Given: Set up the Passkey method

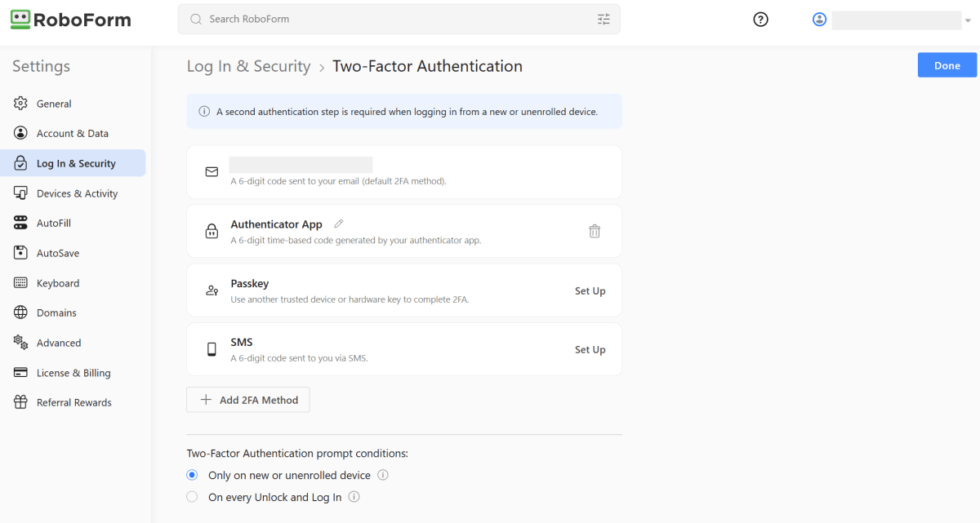Looking at the screenshot, I should pyautogui.click(x=590, y=290).
